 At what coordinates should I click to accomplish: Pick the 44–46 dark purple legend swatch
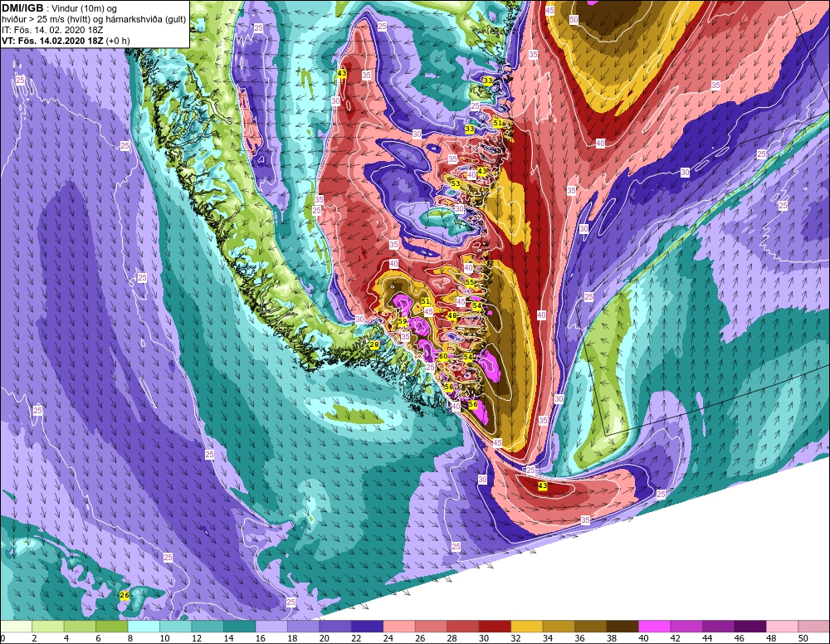(x=718, y=627)
